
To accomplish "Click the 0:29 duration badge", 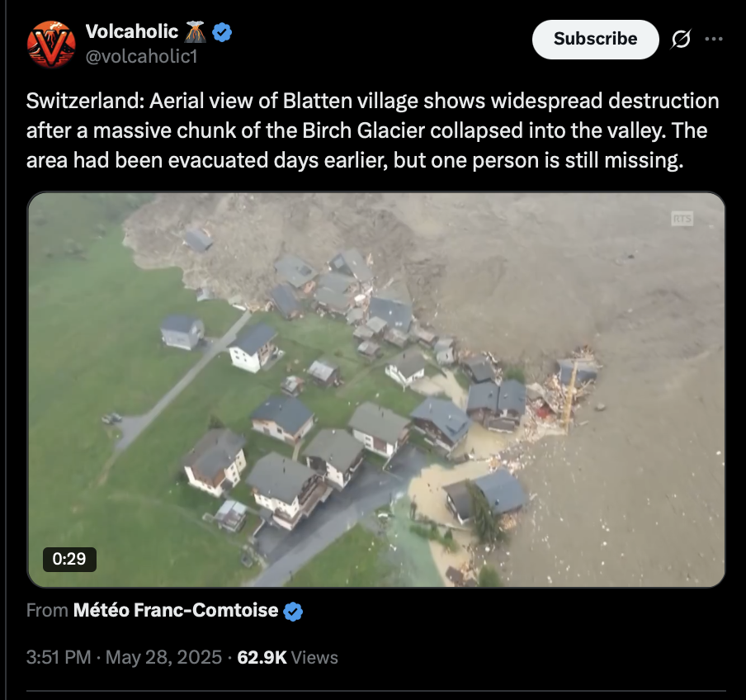I will tap(69, 559).
